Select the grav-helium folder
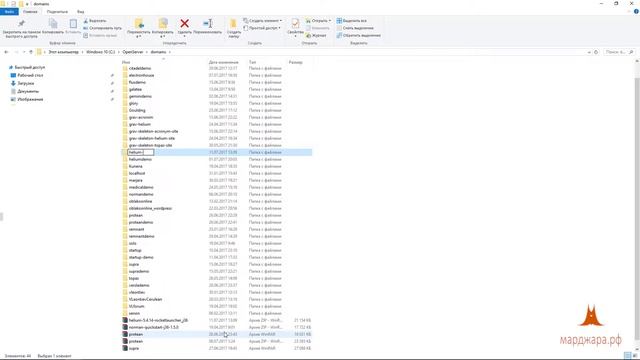The image size is (640, 360). click(x=140, y=124)
